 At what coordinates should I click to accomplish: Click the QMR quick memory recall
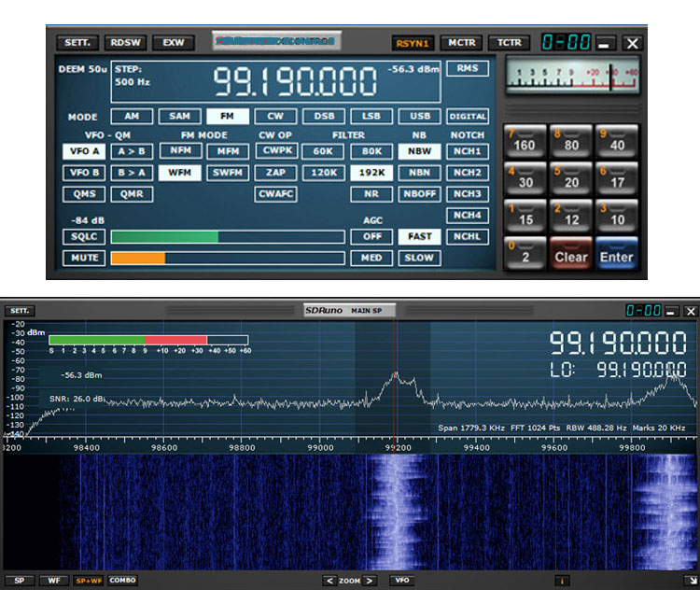(x=132, y=194)
